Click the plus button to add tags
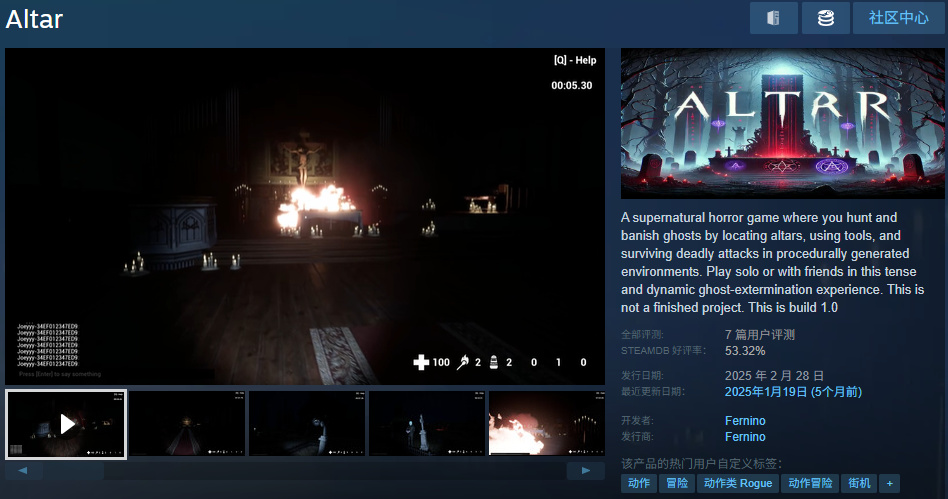This screenshot has width=948, height=499. click(x=889, y=483)
